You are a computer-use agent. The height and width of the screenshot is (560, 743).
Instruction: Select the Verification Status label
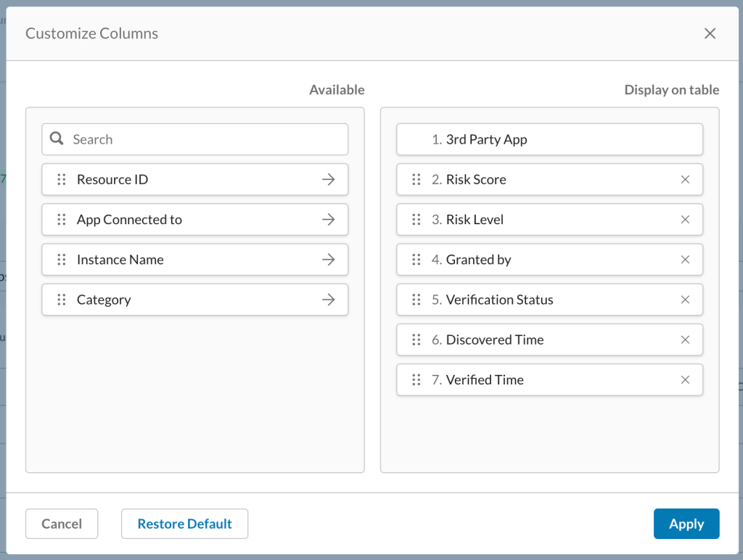click(x=499, y=300)
